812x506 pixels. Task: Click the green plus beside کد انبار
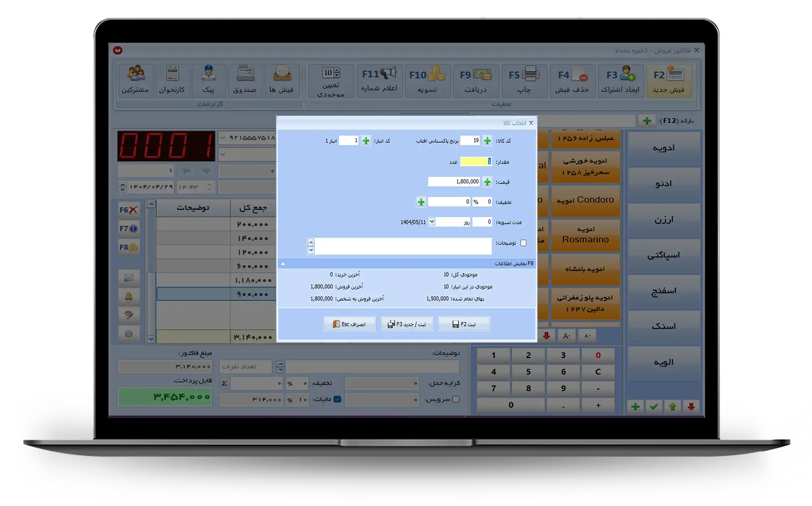(x=366, y=140)
